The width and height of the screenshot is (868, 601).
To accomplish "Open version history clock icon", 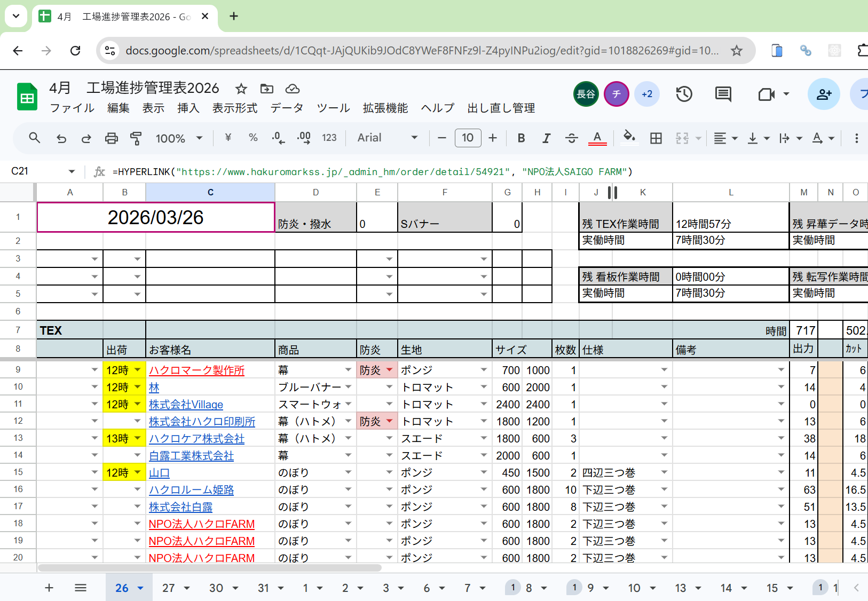I will [x=684, y=94].
